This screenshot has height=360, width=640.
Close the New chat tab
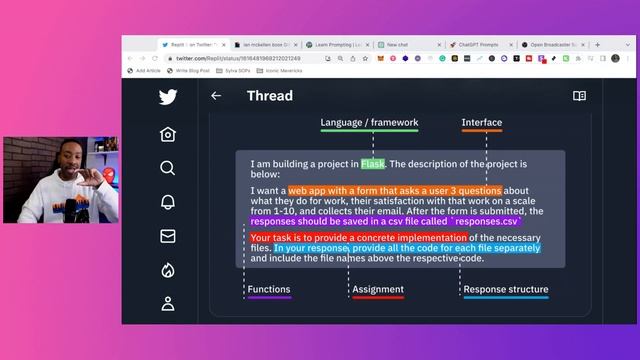pyautogui.click(x=439, y=45)
